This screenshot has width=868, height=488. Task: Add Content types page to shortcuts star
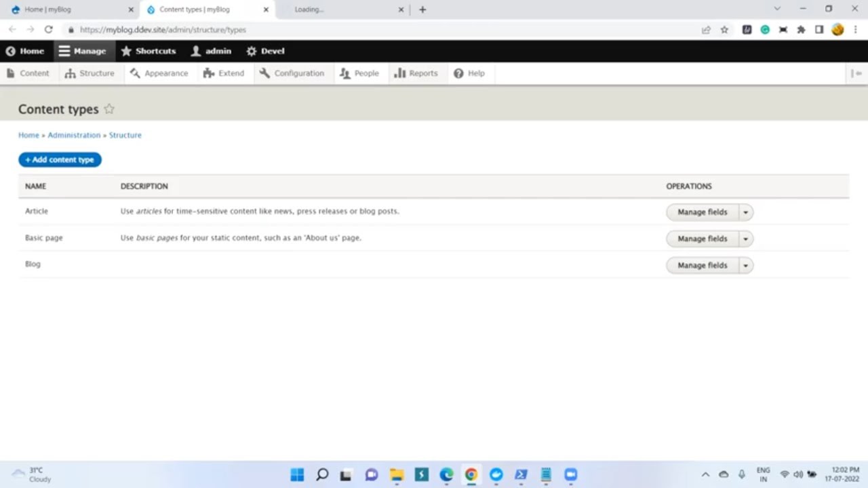tap(109, 109)
